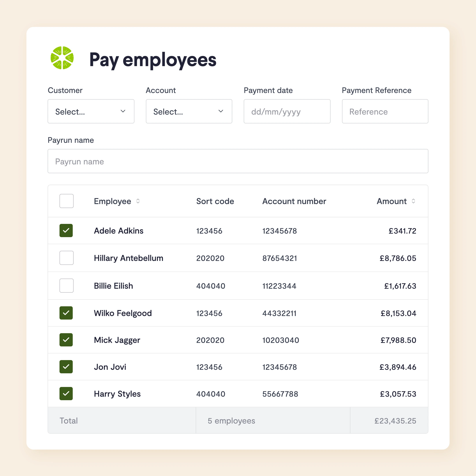Click the £1,617.63 amount
The width and height of the screenshot is (476, 476).
tap(400, 286)
